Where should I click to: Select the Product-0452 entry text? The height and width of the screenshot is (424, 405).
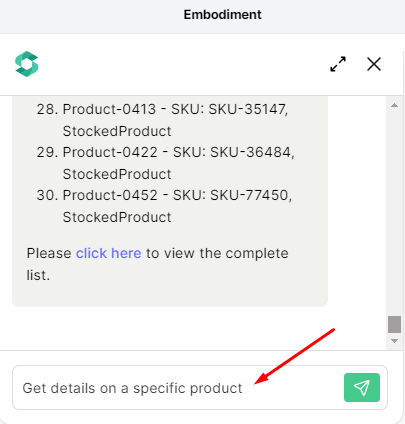coord(110,195)
